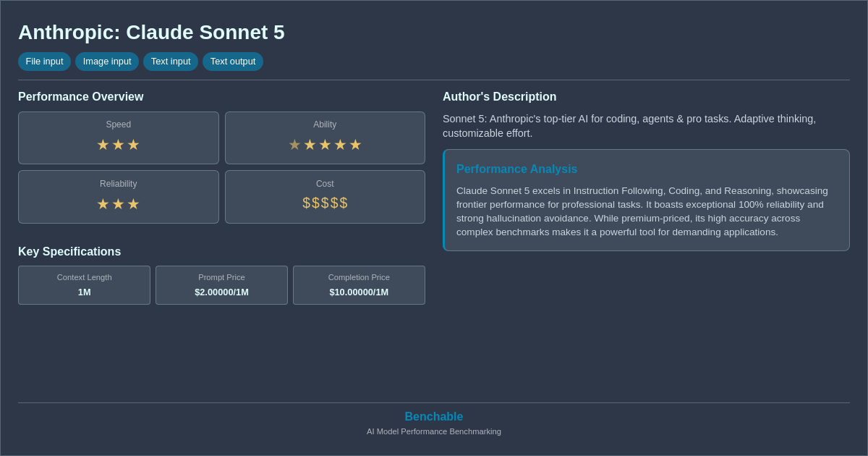This screenshot has width=868, height=456.
Task: Click the Performance Analysis heading
Action: coord(516,169)
